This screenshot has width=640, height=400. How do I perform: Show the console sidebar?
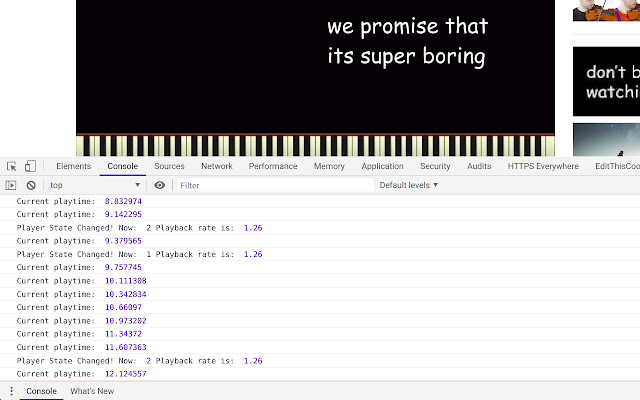click(11, 185)
